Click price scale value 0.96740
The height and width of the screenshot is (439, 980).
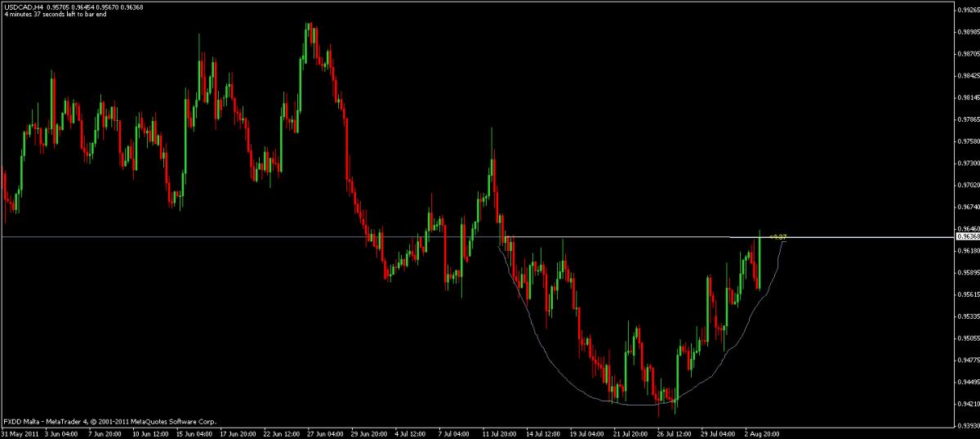click(x=968, y=207)
